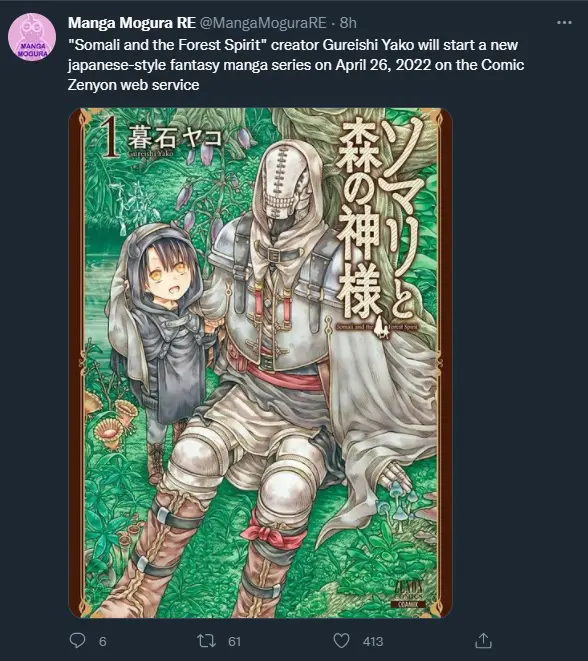Screen dimensions: 588x661
Task: View the 413 likes count
Action: (x=373, y=642)
